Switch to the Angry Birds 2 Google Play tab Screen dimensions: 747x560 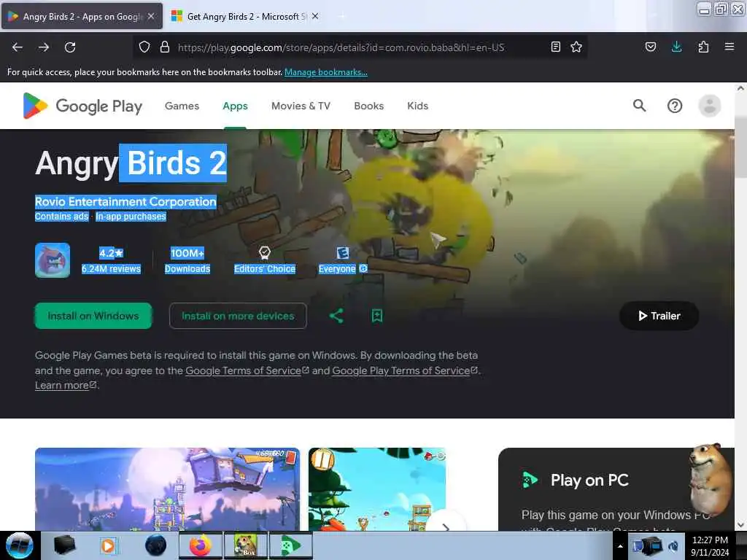tap(82, 17)
